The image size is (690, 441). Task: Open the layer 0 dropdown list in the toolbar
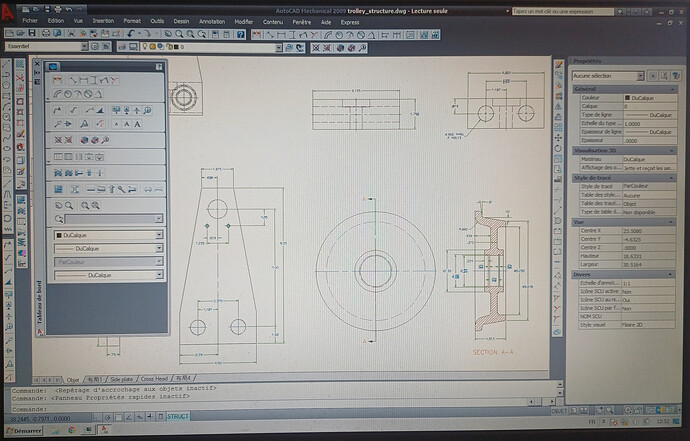click(x=279, y=47)
